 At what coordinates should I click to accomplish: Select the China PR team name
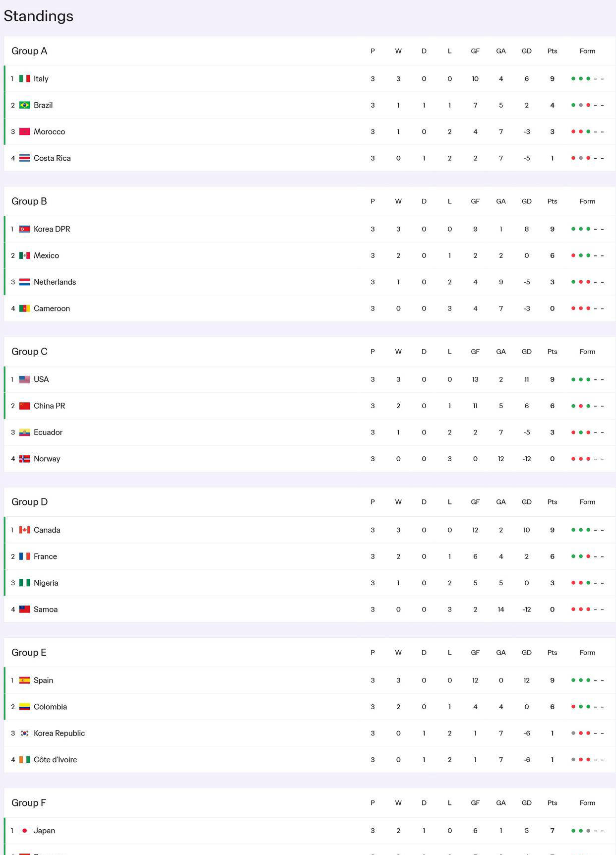49,406
